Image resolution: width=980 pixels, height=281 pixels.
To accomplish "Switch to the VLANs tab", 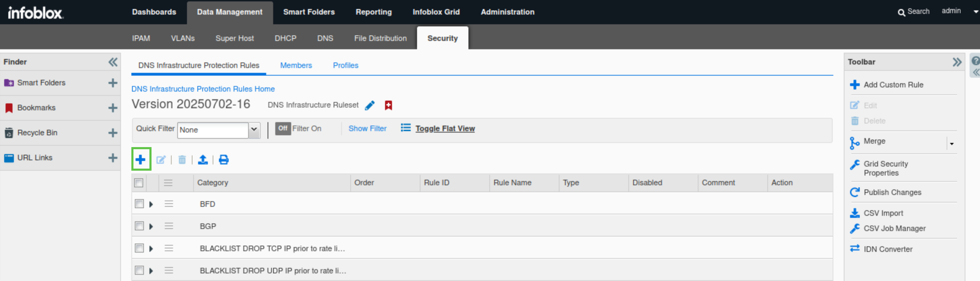I will coord(183,39).
